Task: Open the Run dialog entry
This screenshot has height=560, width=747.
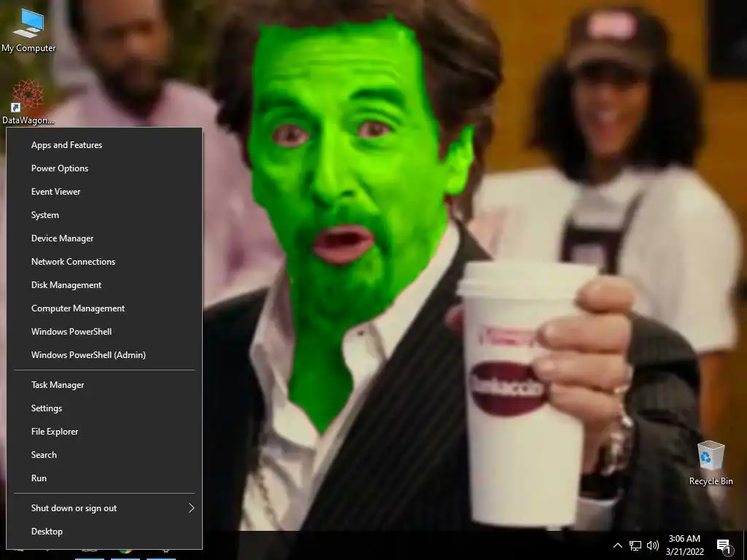Action: pos(104,478)
